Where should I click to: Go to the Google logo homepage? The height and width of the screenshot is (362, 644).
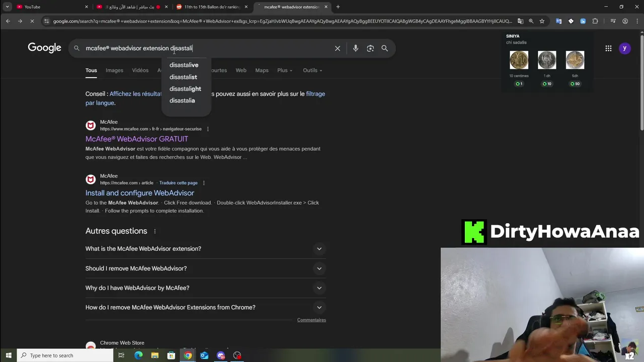point(44,48)
